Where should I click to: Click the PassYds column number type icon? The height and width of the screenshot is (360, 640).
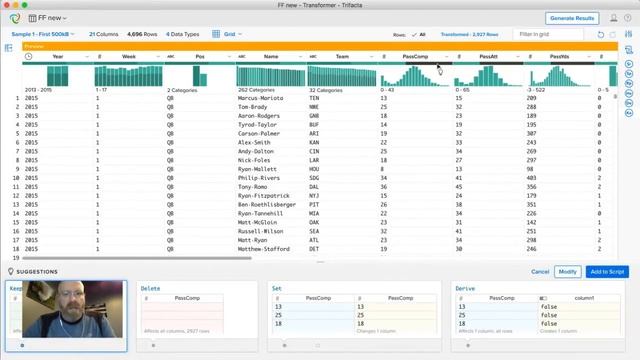[530, 57]
